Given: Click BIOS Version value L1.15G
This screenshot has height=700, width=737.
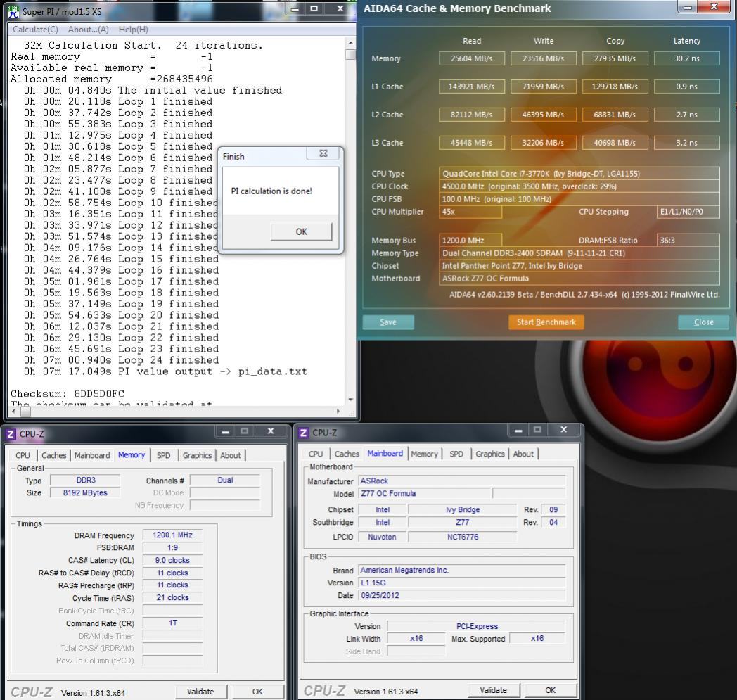Looking at the screenshot, I should coord(462,583).
